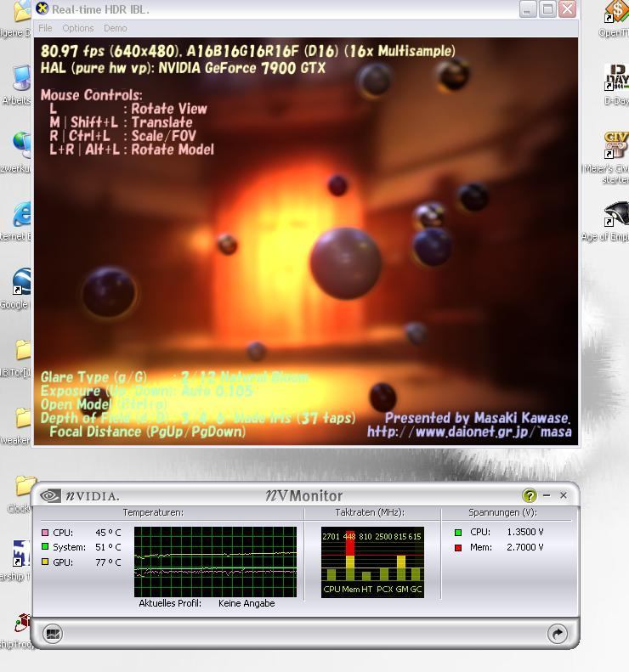Click the green CPU voltage indicator

pyautogui.click(x=458, y=533)
